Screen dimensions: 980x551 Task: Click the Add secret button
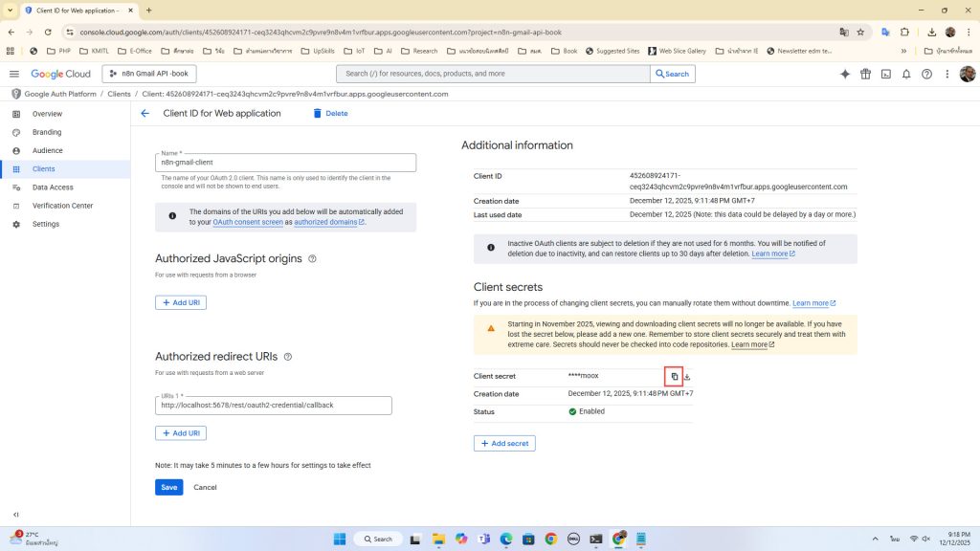(x=504, y=444)
